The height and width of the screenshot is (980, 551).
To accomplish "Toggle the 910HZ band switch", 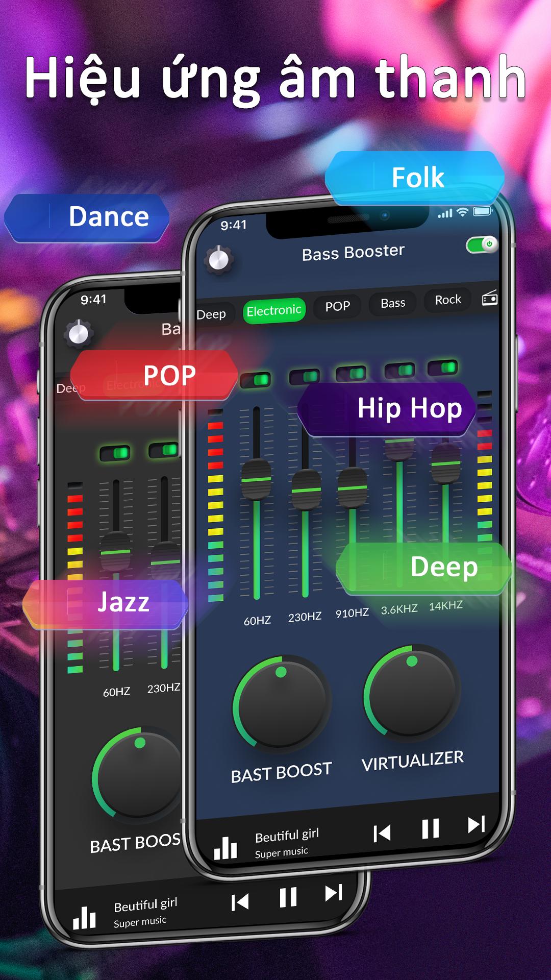I will (351, 373).
